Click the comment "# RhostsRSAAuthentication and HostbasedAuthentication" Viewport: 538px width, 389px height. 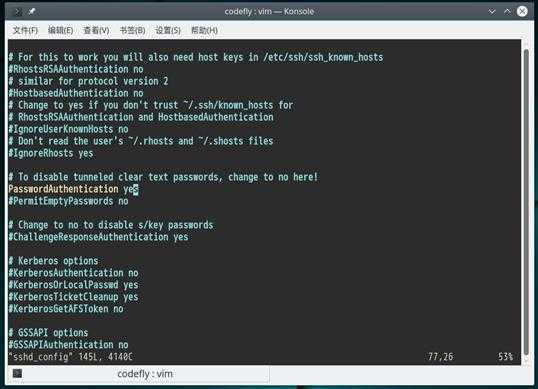[x=141, y=117]
